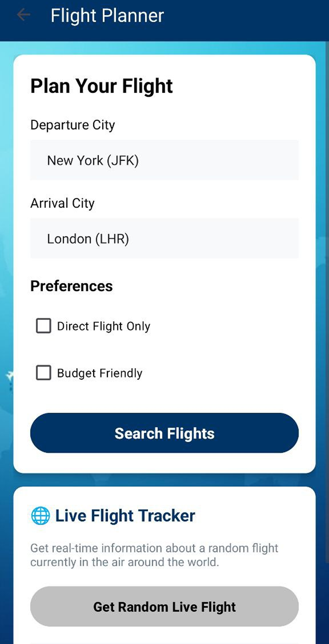
Task: Click the 'Departure City' label
Action: pos(73,125)
